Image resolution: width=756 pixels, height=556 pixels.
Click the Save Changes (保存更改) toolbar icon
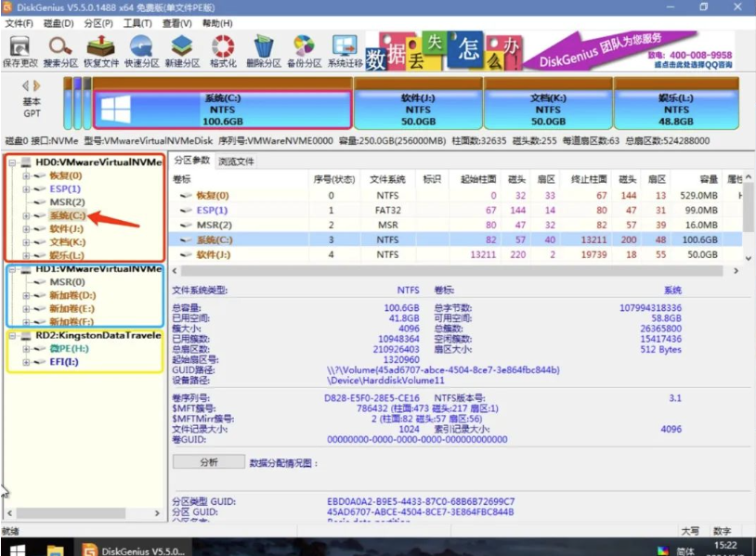tap(20, 52)
